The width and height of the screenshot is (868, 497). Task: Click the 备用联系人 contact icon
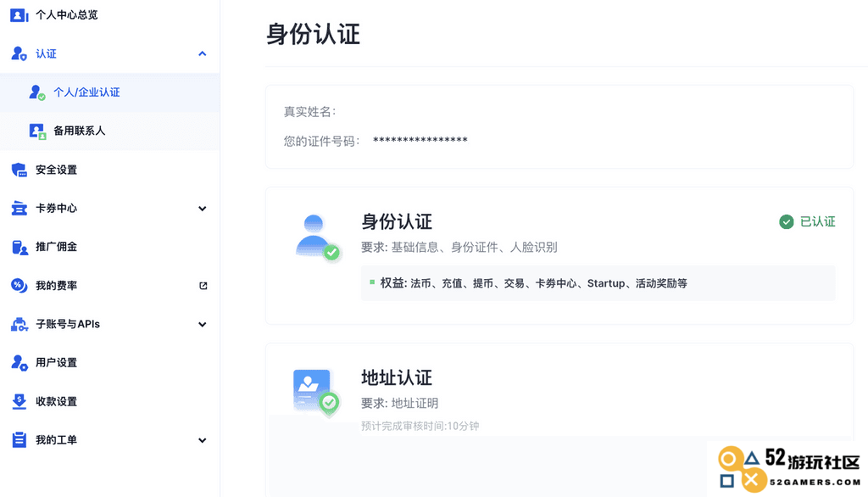pos(37,131)
